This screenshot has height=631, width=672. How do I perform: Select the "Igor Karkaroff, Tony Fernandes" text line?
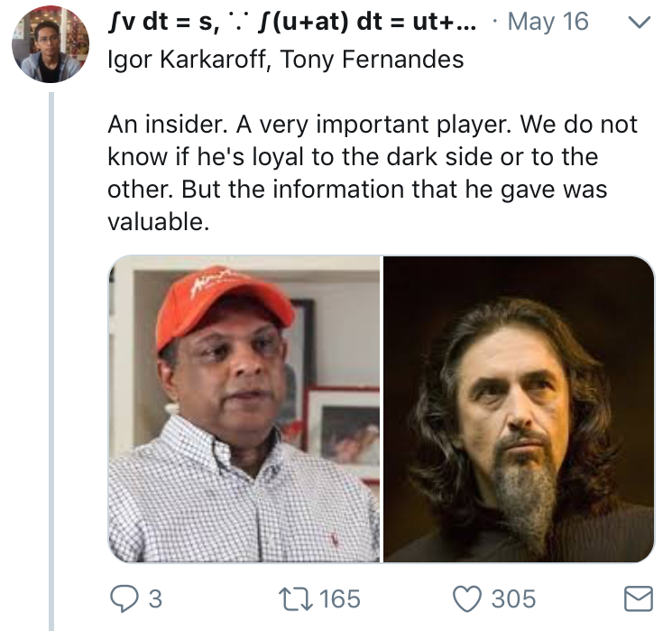tap(285, 60)
